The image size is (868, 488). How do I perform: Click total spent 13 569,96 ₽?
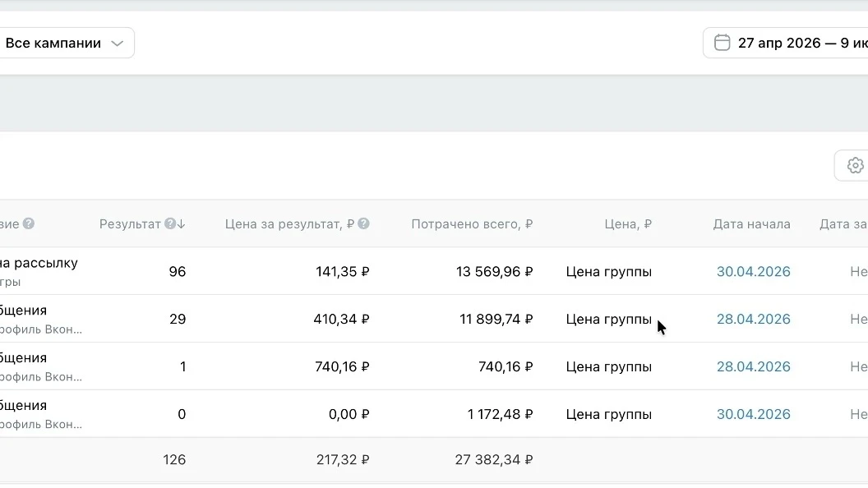tap(494, 272)
